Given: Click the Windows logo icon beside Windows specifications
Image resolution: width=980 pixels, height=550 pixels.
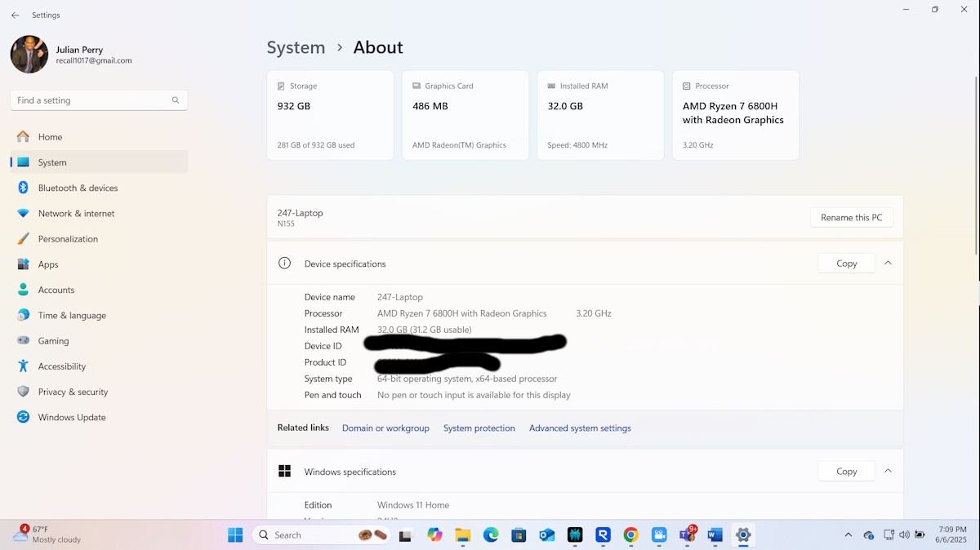Looking at the screenshot, I should [284, 471].
